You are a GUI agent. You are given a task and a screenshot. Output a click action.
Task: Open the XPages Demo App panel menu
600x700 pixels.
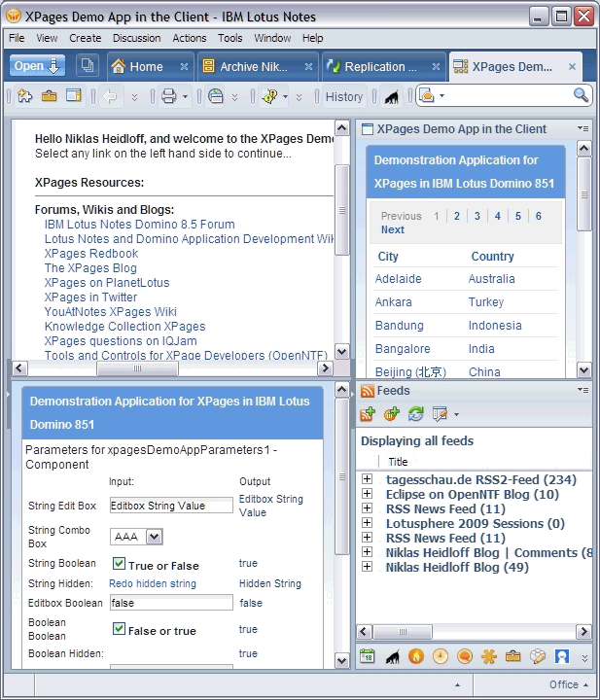pos(583,129)
